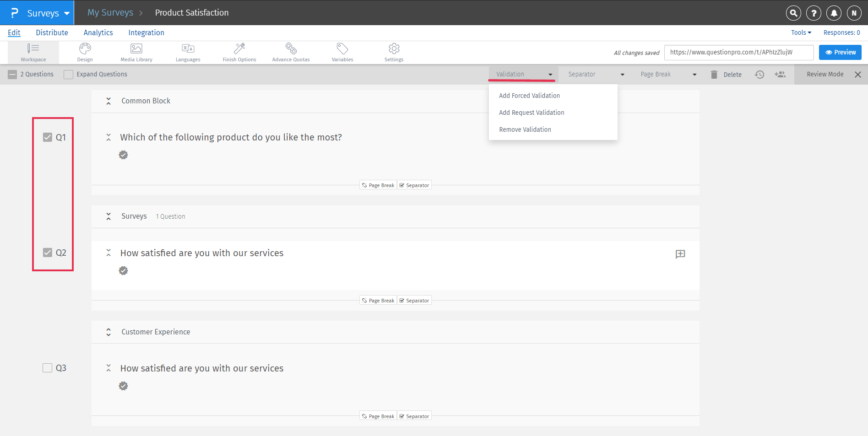Open the Variables tag tool
The width and height of the screenshot is (868, 436).
coord(342,53)
